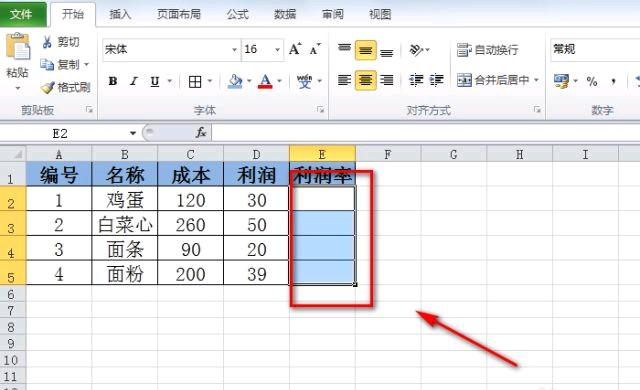
Task: Toggle Bold formatting
Action: [x=113, y=81]
